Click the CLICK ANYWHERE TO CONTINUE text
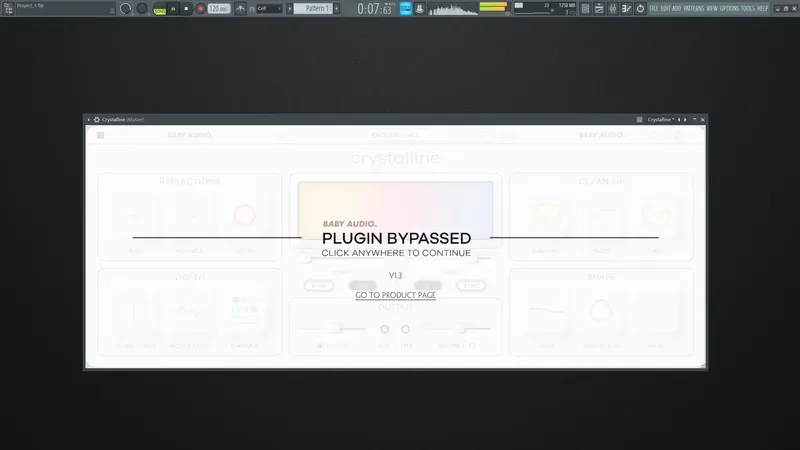The image size is (800, 450). click(396, 253)
